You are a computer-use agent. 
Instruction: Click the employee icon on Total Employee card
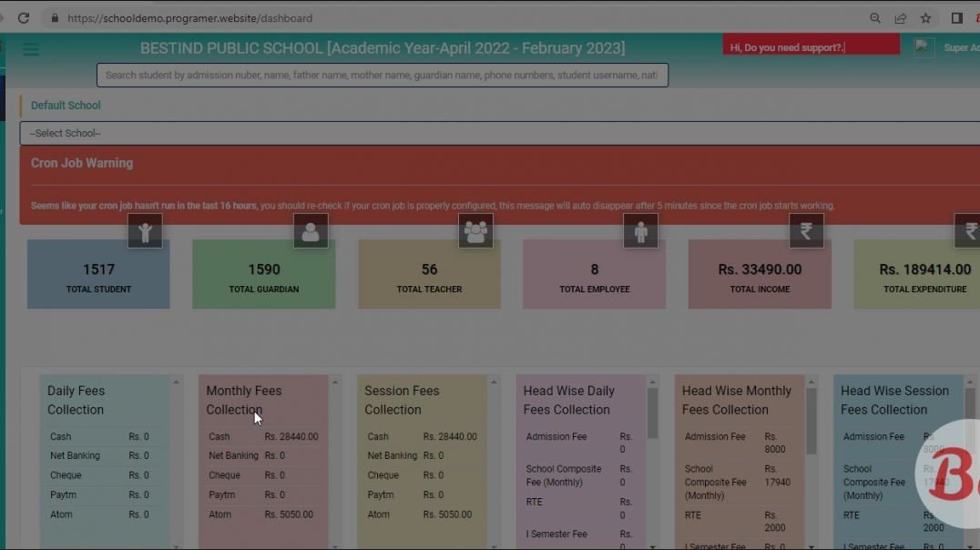pos(640,230)
